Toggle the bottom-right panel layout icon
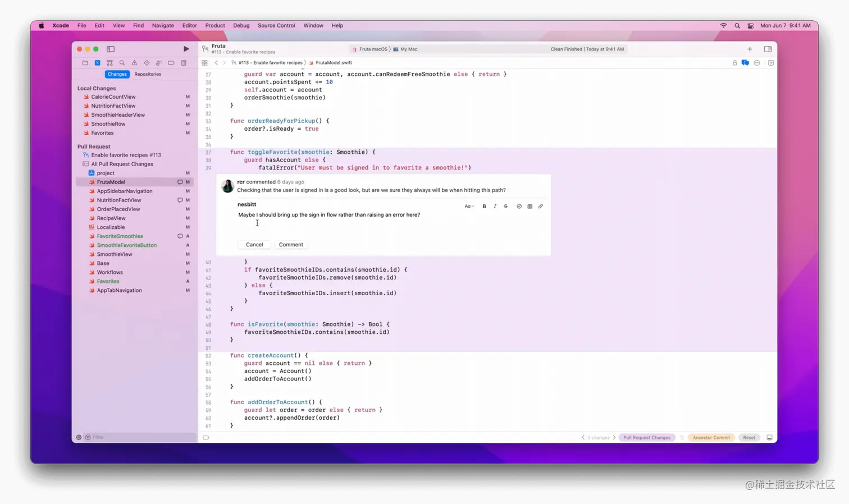This screenshot has width=849, height=504. 769,438
